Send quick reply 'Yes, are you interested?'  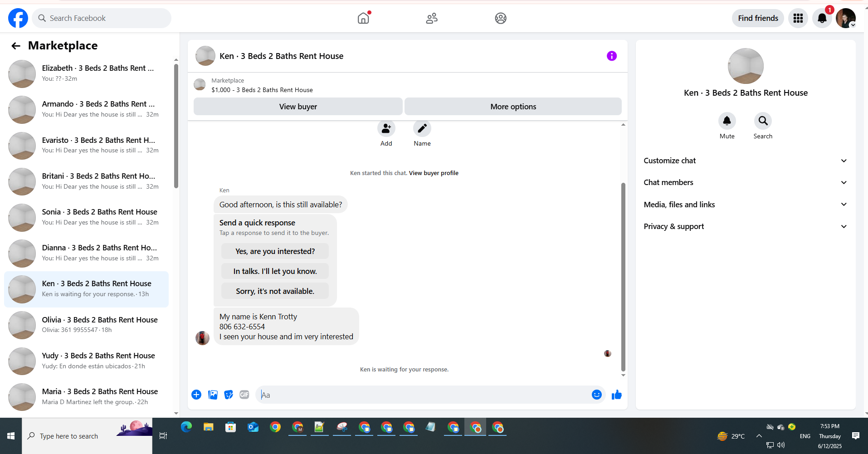click(275, 251)
